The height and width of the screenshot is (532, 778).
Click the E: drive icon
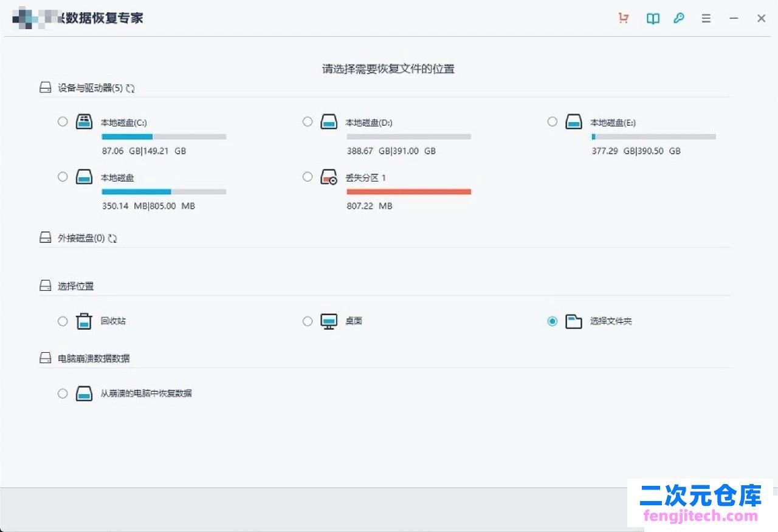pos(574,121)
